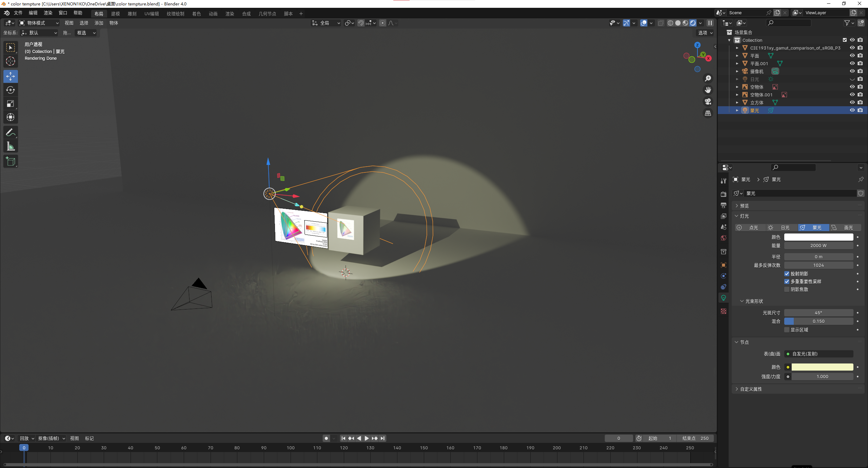Switch to the 几何节点 workspace tab
868x468 pixels.
tap(267, 14)
